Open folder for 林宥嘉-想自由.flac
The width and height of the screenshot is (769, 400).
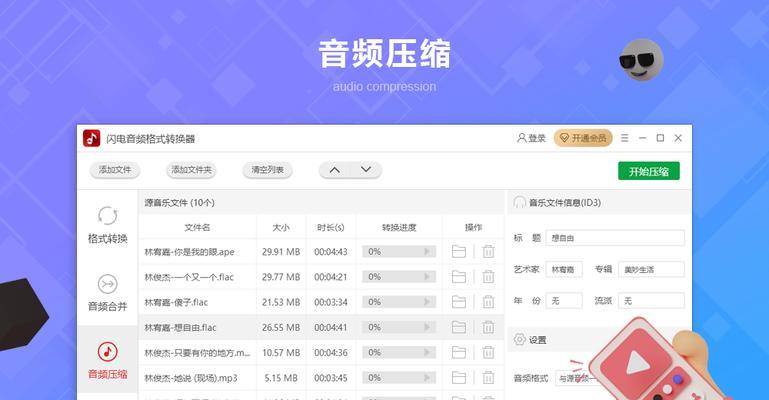coord(459,327)
